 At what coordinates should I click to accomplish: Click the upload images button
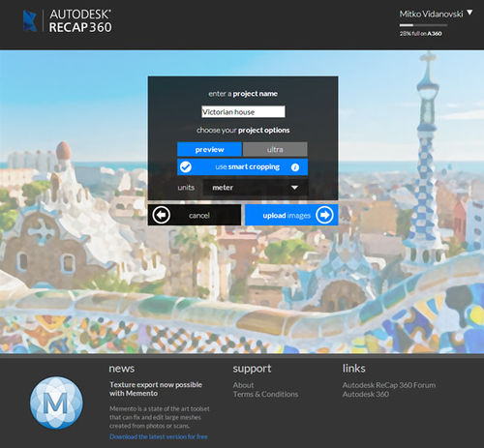(x=291, y=215)
